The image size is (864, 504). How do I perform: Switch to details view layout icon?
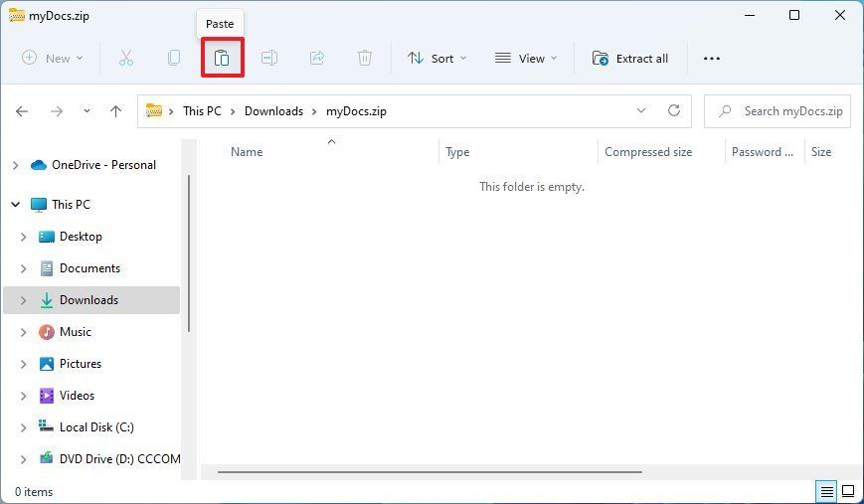point(826,491)
